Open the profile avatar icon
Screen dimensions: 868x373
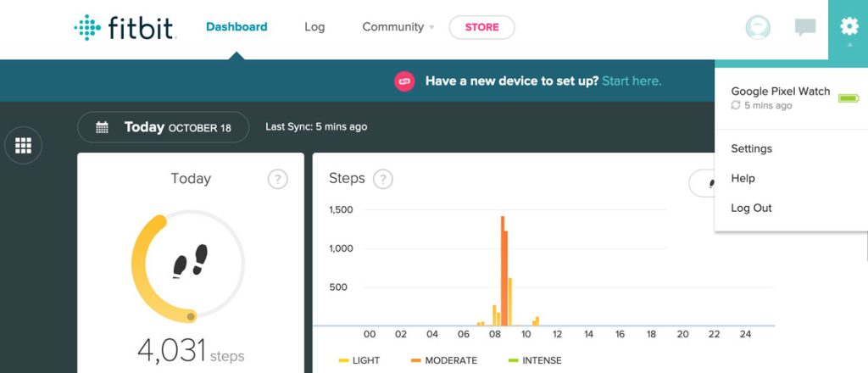757,28
